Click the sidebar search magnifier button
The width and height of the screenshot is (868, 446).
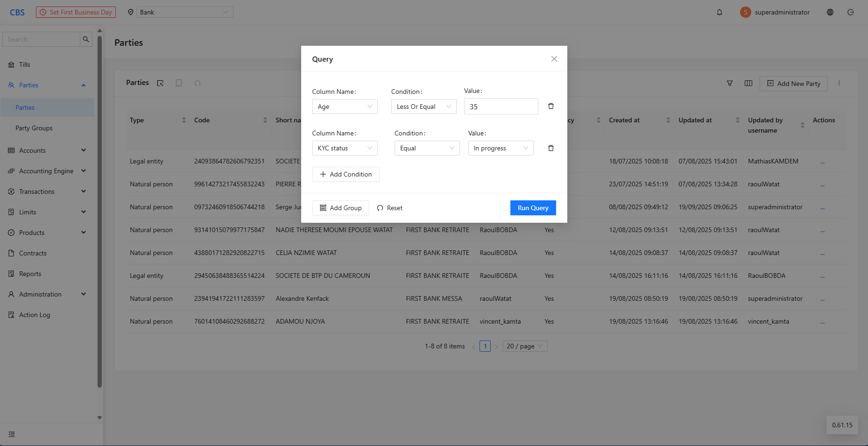click(x=86, y=40)
